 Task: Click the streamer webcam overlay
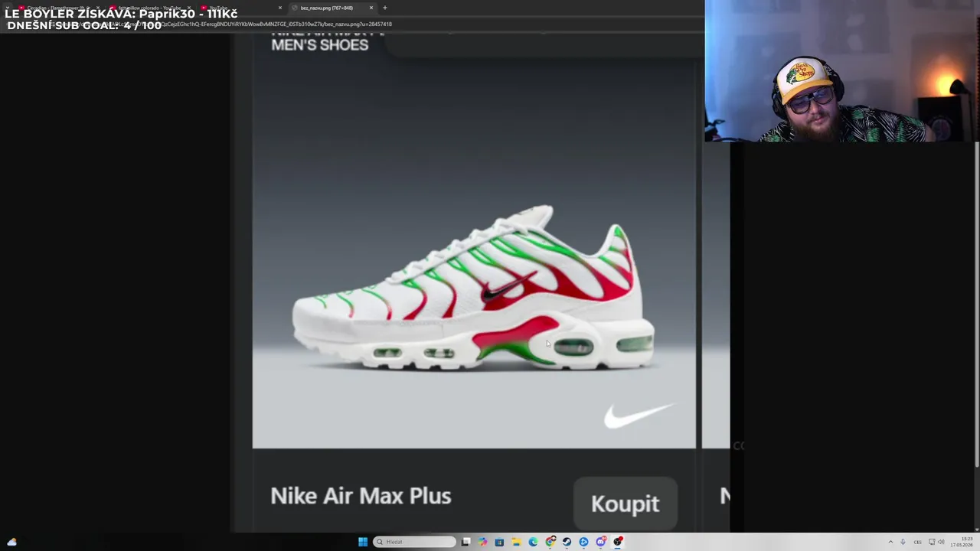point(842,71)
